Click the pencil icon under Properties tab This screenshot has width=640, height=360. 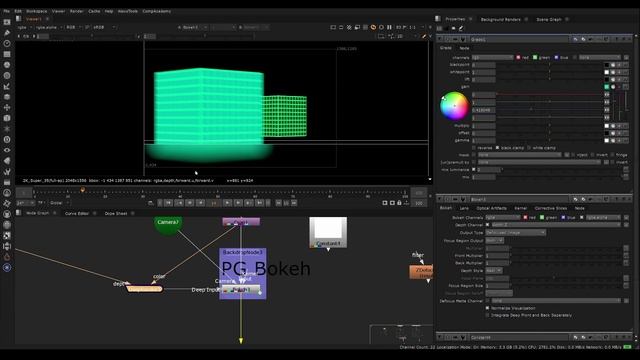(461, 28)
